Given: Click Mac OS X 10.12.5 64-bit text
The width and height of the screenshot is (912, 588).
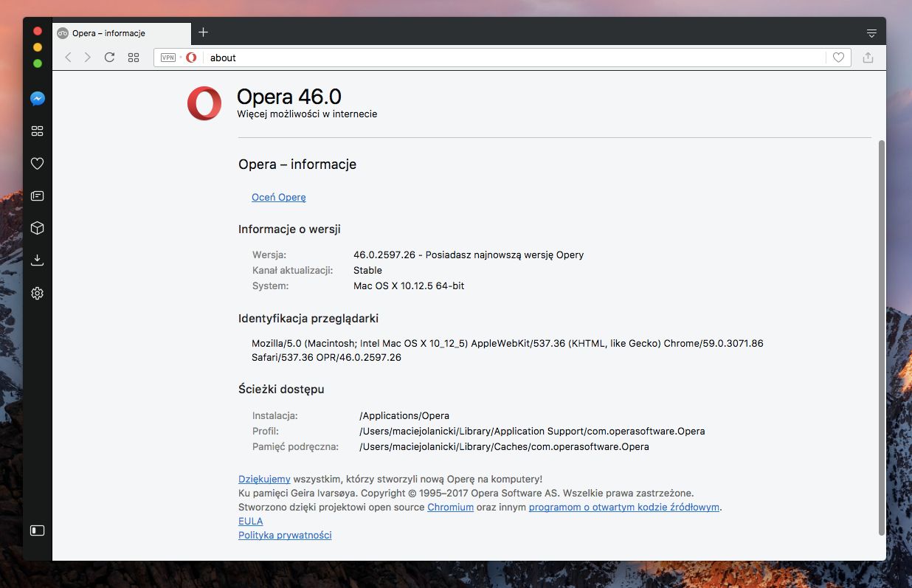Looking at the screenshot, I should coord(409,286).
